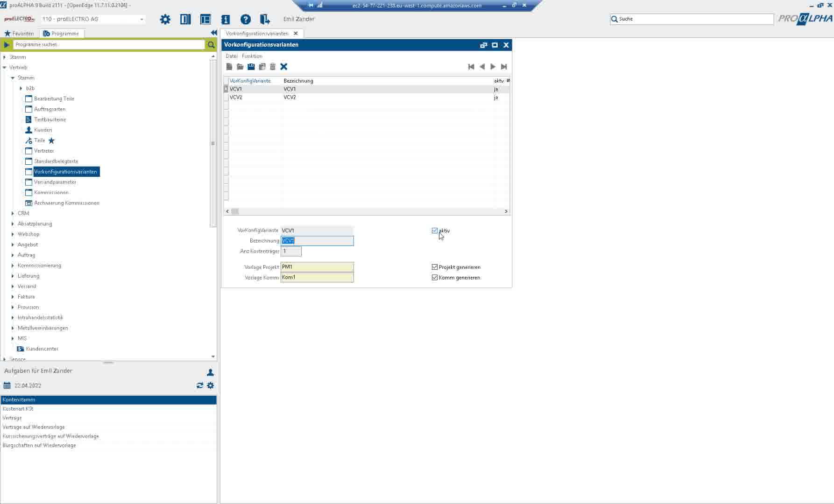The width and height of the screenshot is (834, 504).
Task: Open Kunden in the tree
Action: click(x=43, y=130)
